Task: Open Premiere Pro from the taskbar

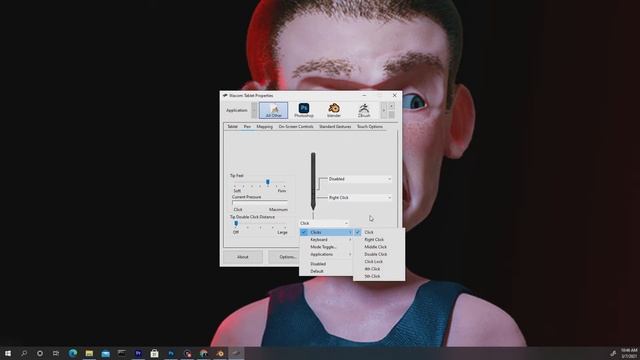Action: (x=138, y=353)
